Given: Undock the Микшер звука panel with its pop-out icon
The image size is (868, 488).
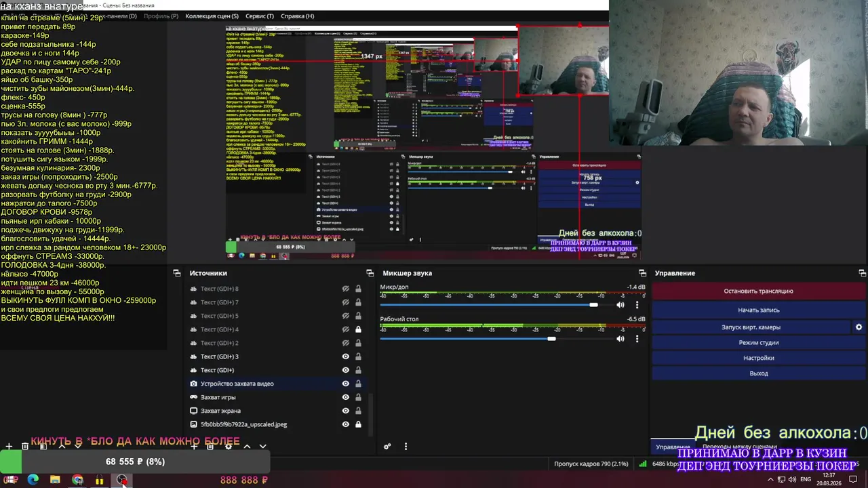Looking at the screenshot, I should [x=642, y=273].
